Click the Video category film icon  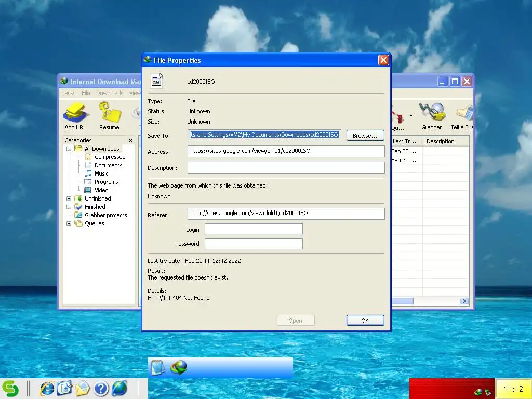pos(88,190)
